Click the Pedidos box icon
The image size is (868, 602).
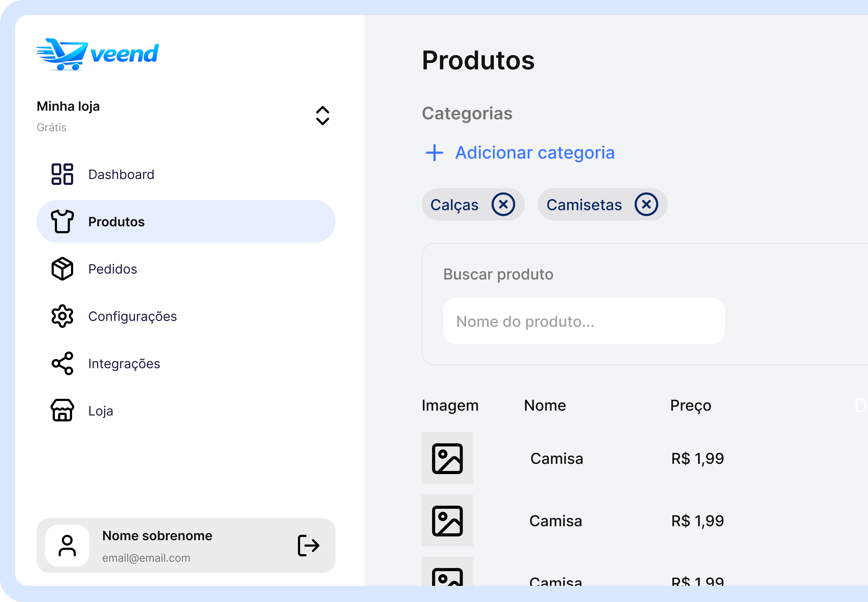62,269
